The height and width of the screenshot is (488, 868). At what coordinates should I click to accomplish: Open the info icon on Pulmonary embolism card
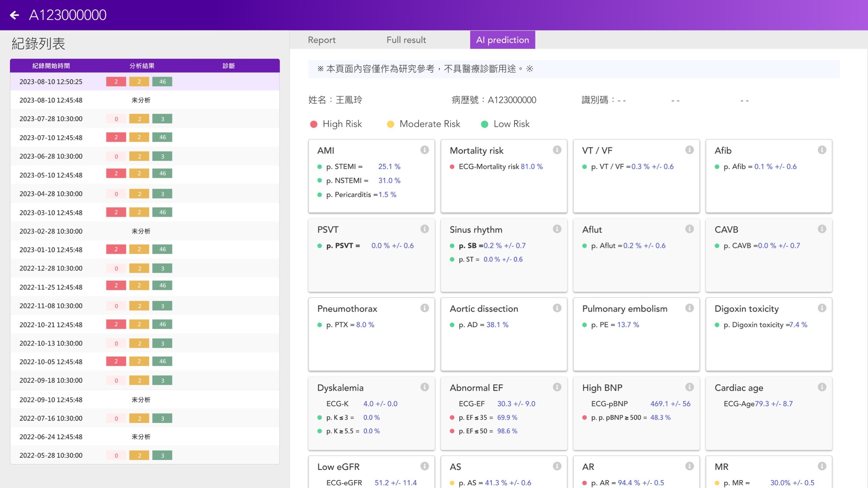point(690,308)
